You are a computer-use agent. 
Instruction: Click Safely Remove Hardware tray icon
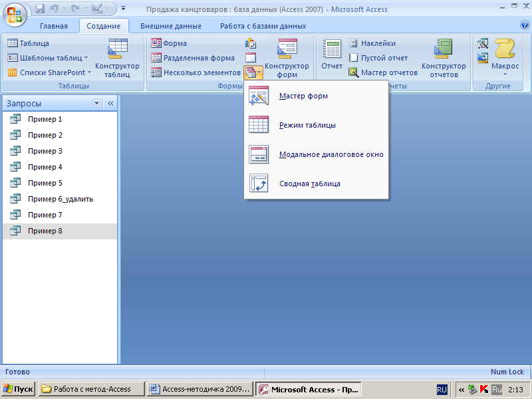pyautogui.click(x=472, y=389)
